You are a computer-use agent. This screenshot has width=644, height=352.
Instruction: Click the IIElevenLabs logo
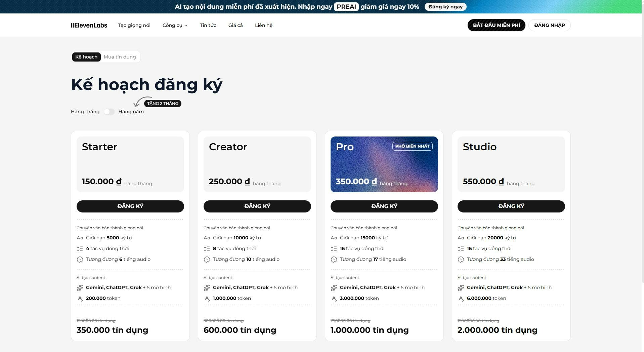88,25
